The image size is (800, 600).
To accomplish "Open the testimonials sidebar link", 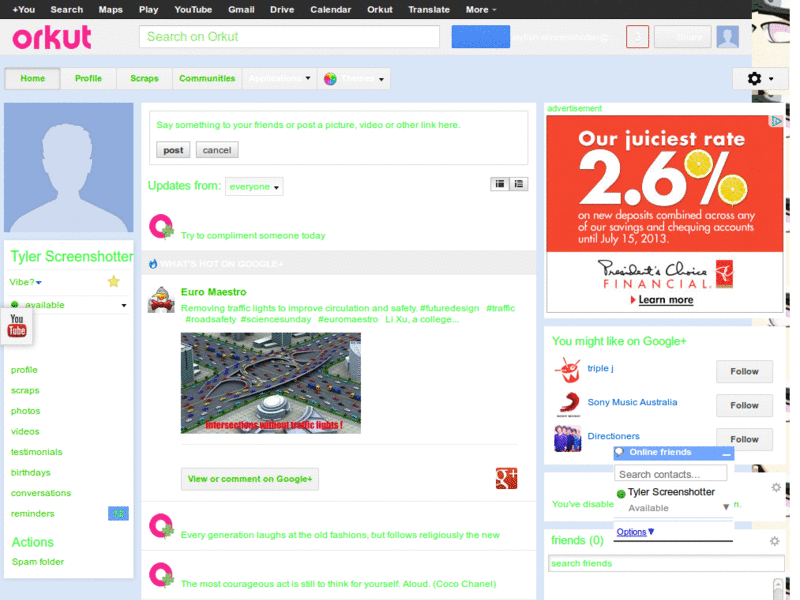I will tap(37, 452).
